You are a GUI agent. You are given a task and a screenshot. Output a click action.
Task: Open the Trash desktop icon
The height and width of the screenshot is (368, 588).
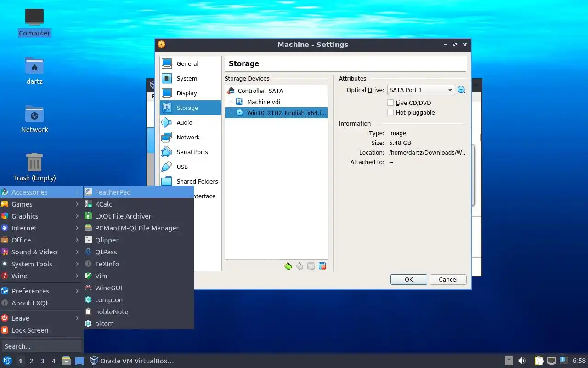[34, 167]
